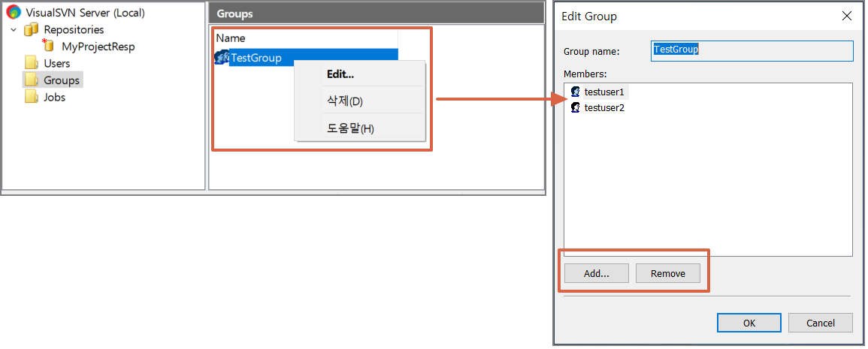The width and height of the screenshot is (868, 349).
Task: Choose 도움말(H) from the context menu
Action: (x=359, y=129)
